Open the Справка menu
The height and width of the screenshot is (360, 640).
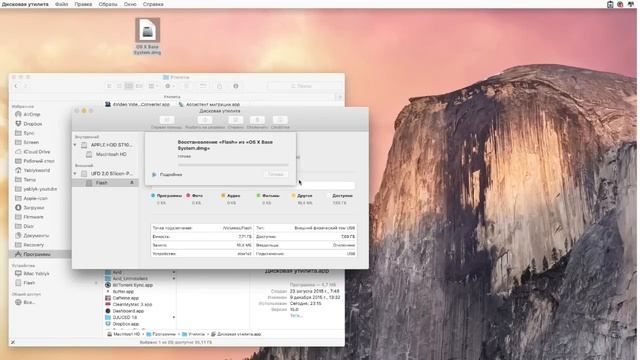[153, 4]
